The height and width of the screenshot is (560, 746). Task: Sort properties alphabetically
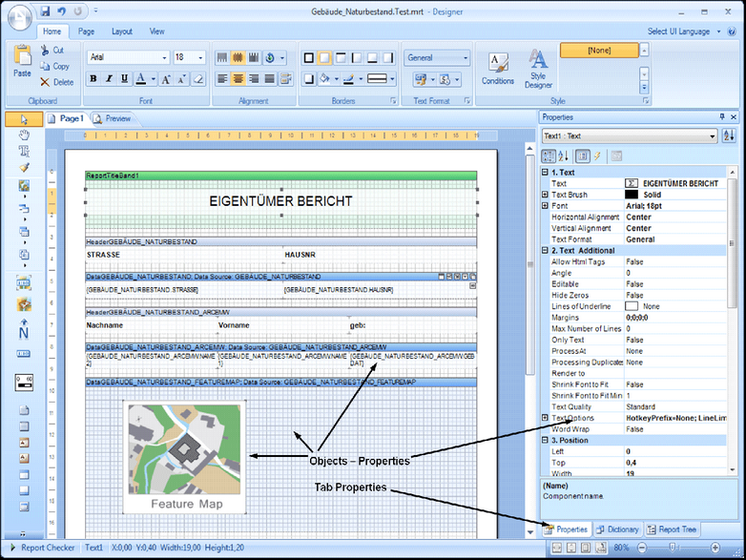[x=561, y=156]
